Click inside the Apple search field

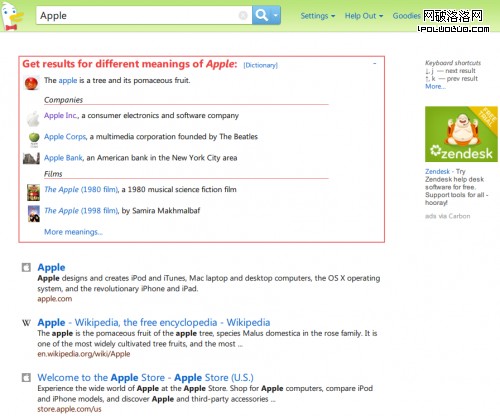pos(138,15)
